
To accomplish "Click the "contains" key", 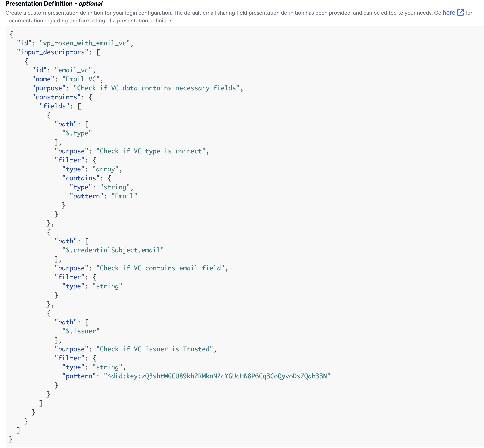I will click(x=81, y=178).
